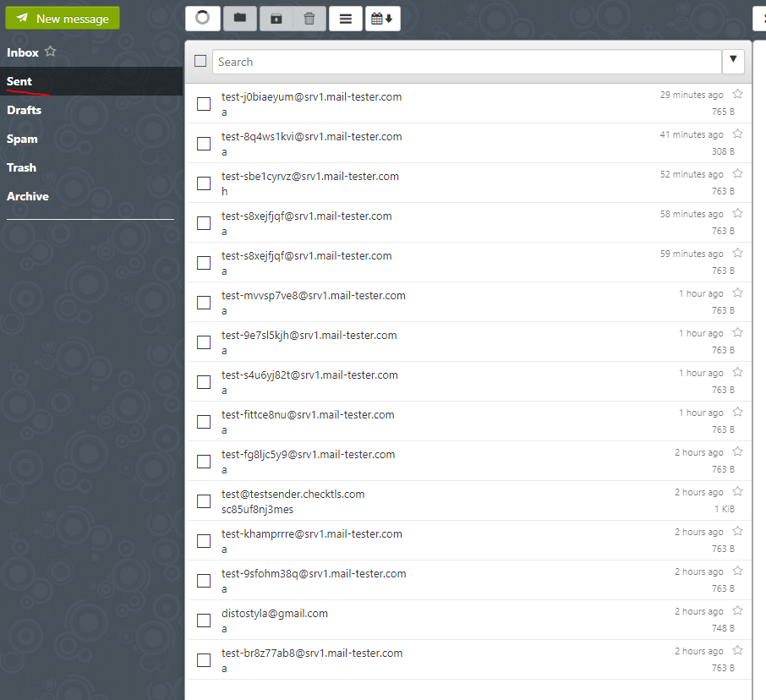Select checkbox for test-fittce8nu message

[204, 422]
